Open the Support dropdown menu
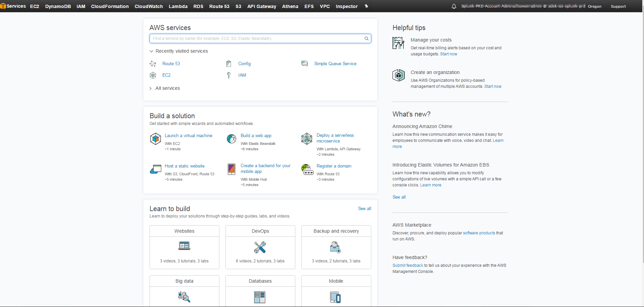The height and width of the screenshot is (307, 644). [x=618, y=6]
